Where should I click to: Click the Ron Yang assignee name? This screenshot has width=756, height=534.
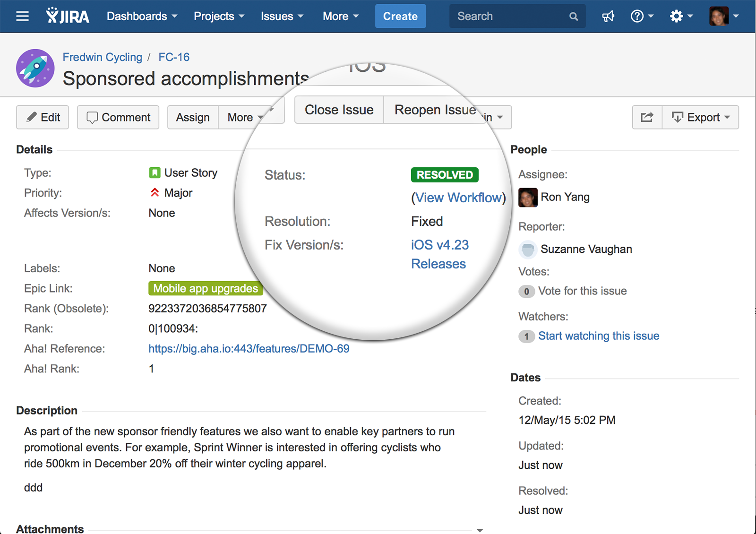point(565,197)
